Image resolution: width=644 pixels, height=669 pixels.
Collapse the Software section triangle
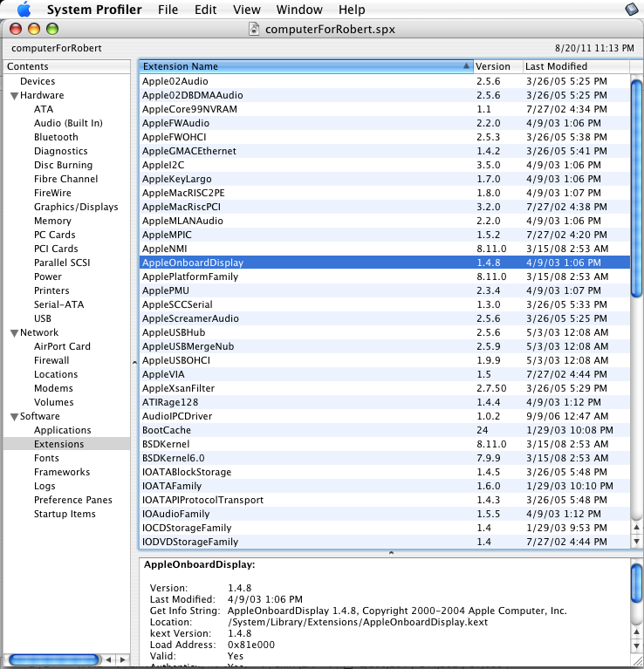[14, 417]
